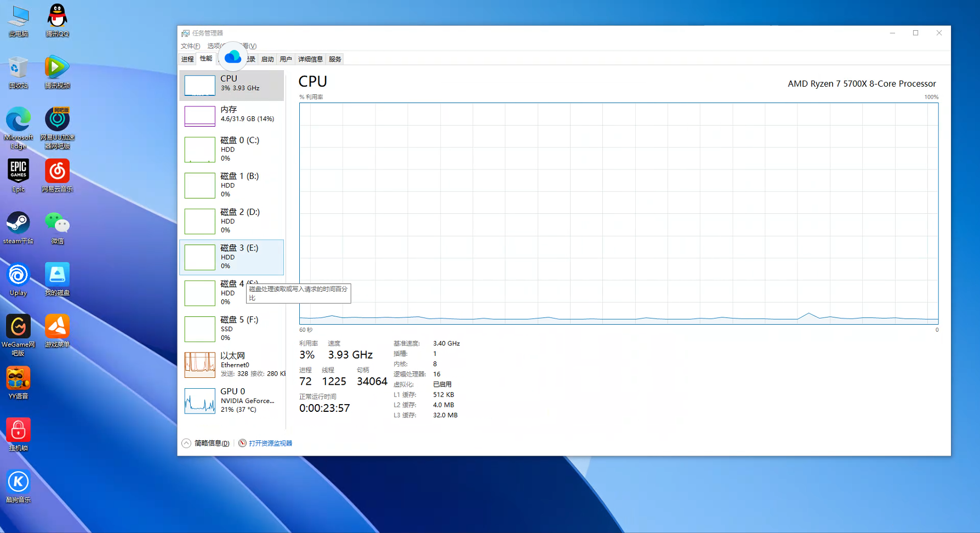The image size is (980, 533).
Task: Open 我的磁盘 desktop icon
Action: pyautogui.click(x=57, y=279)
